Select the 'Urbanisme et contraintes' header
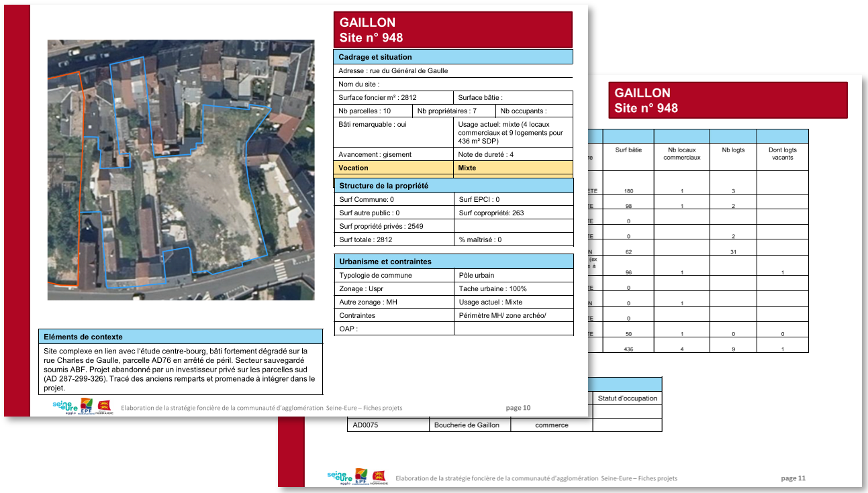This screenshot has height=493, width=868. [453, 262]
